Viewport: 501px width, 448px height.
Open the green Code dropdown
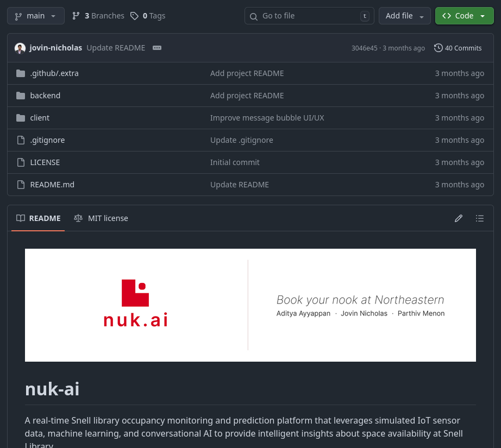pyautogui.click(x=483, y=16)
